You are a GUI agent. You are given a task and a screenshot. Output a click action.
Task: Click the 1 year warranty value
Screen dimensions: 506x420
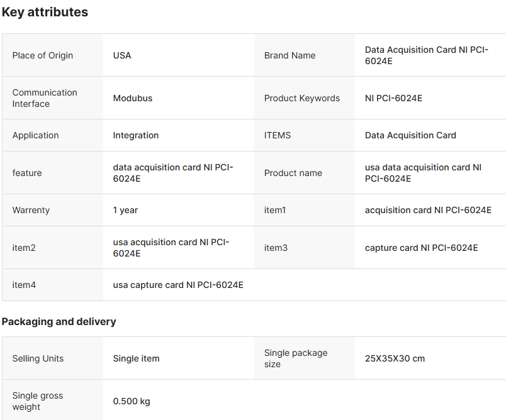click(x=125, y=210)
